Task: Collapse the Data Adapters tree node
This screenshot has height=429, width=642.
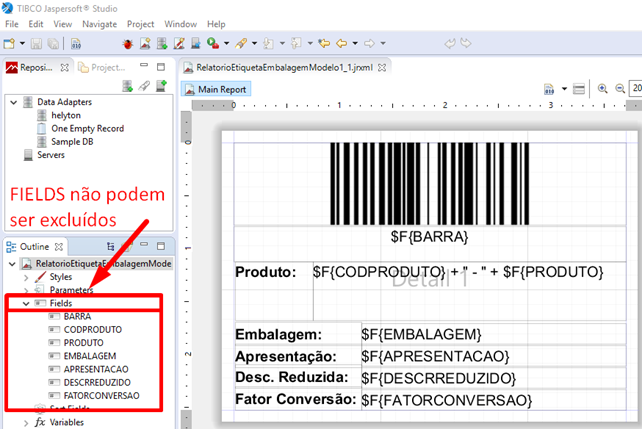Action: tap(14, 102)
